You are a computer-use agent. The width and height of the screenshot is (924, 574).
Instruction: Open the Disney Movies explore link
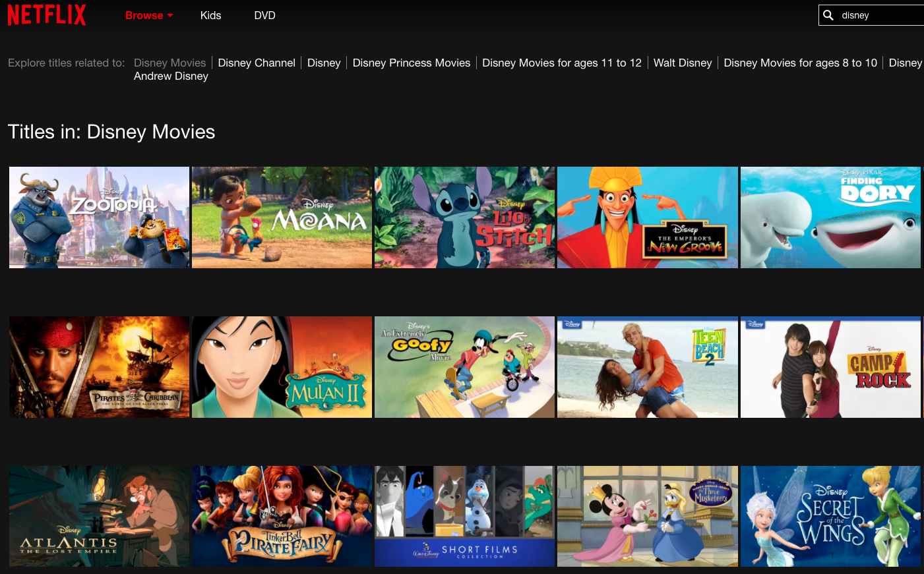(x=169, y=63)
